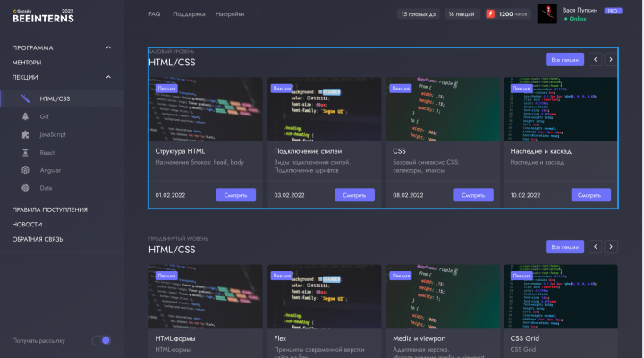Click the Получать рассылку label
644x358 pixels.
point(38,340)
